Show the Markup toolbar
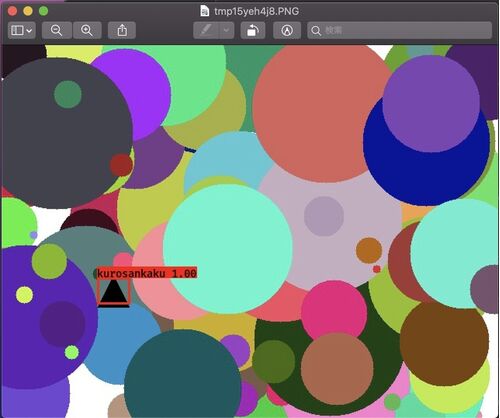The height and width of the screenshot is (418, 500). point(287,30)
